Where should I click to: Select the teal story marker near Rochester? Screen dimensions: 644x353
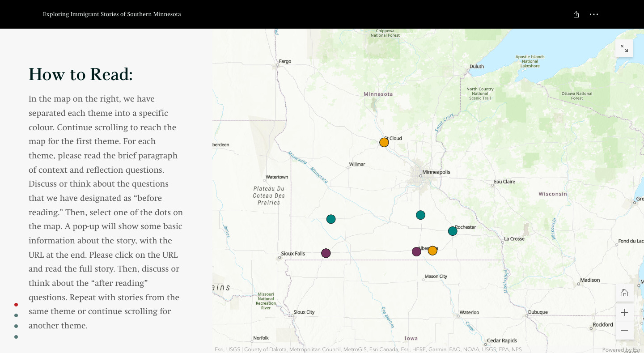click(453, 231)
